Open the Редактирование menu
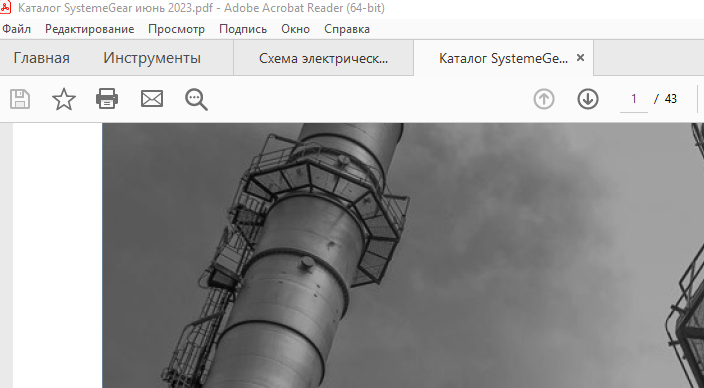 [x=89, y=29]
